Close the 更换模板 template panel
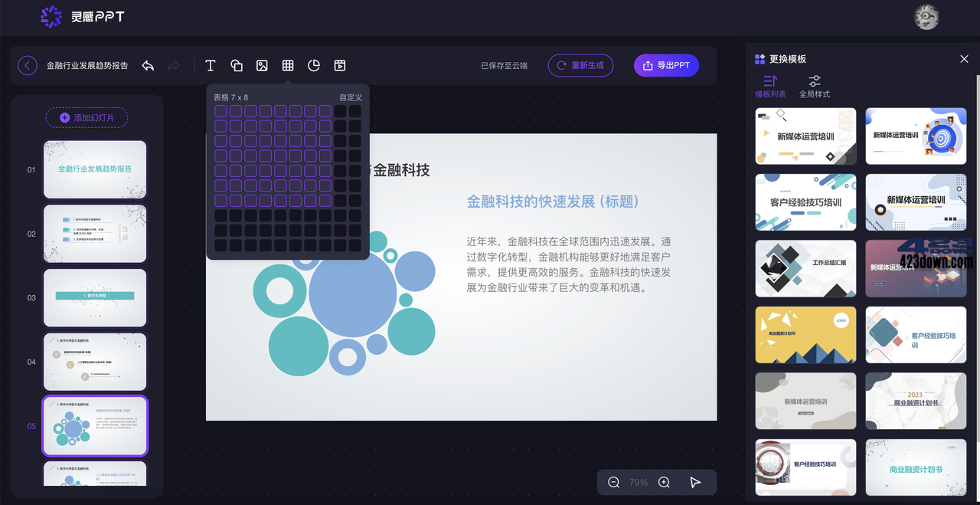Image resolution: width=980 pixels, height=505 pixels. point(964,58)
